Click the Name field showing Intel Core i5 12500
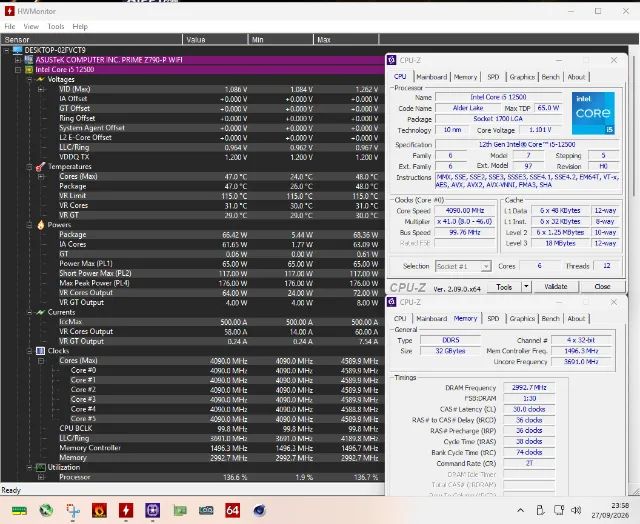 pos(498,97)
